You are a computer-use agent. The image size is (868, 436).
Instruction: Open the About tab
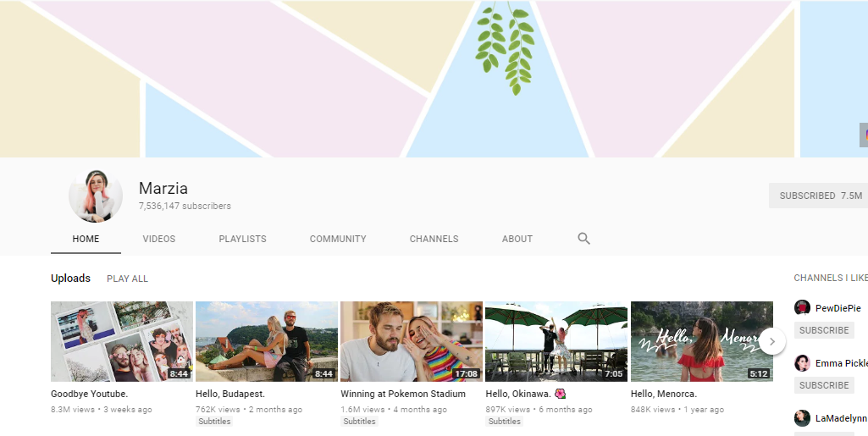pyautogui.click(x=517, y=239)
